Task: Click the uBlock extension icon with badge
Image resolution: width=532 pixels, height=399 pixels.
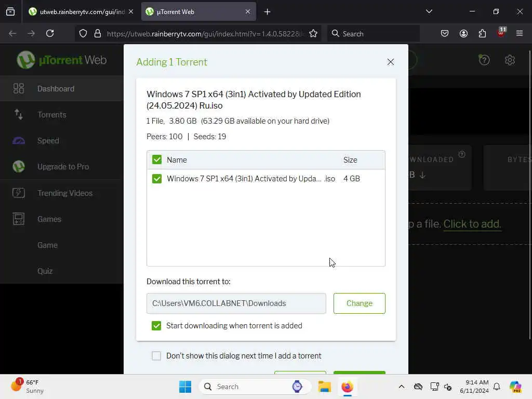Action: click(501, 33)
